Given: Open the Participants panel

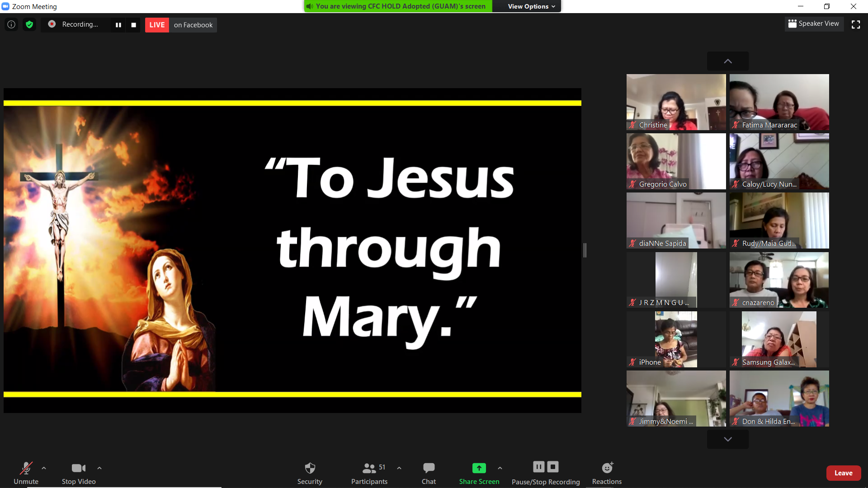Looking at the screenshot, I should [369, 473].
